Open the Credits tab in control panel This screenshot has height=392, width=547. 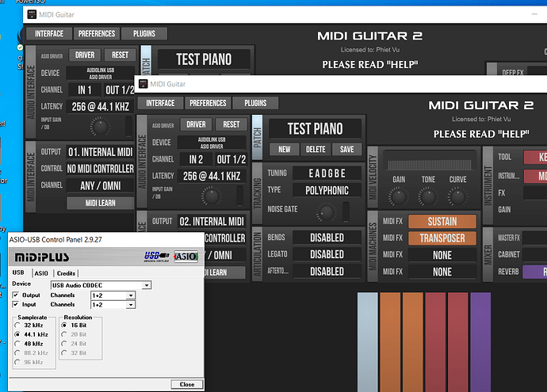pos(66,273)
